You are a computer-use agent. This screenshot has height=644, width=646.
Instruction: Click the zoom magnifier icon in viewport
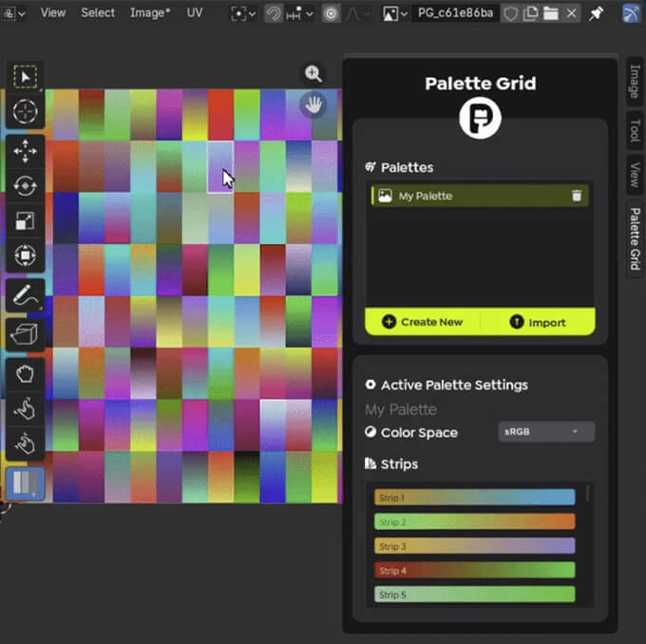313,74
